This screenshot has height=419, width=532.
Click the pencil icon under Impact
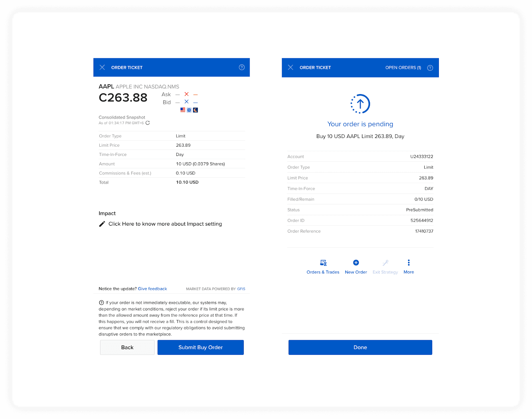point(102,224)
